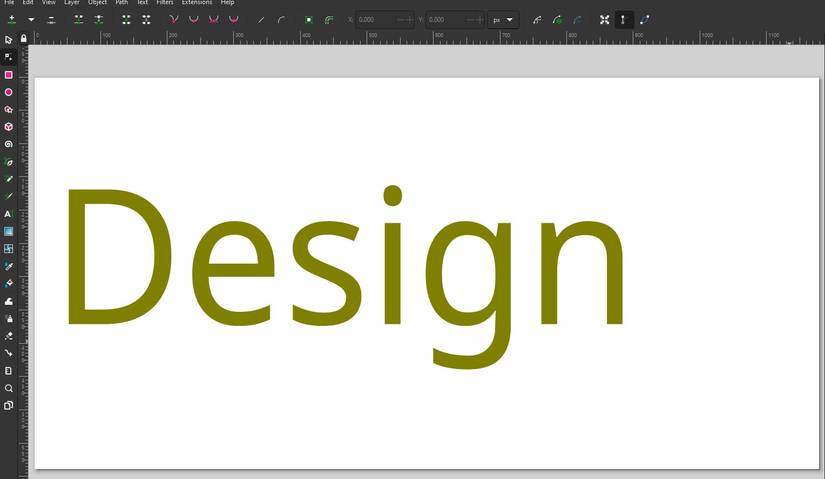Screen dimensions: 825x479
Task: Select the Selector arrow tool
Action: (x=8, y=40)
